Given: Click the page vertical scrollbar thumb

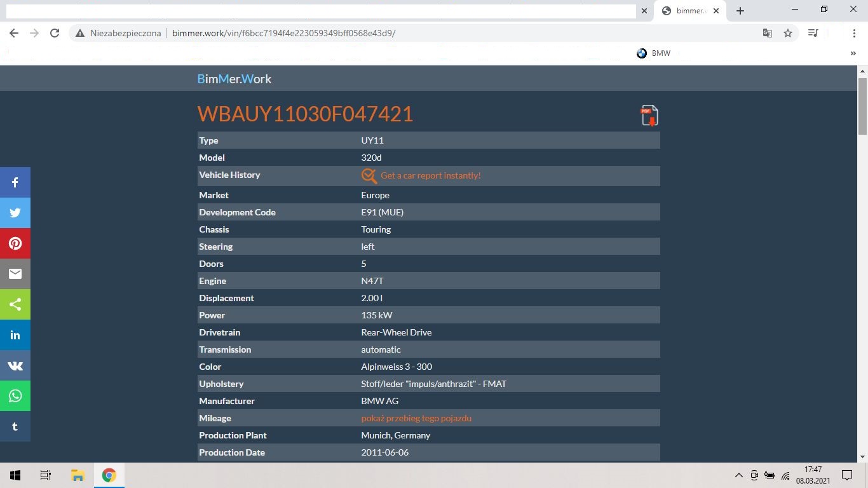Looking at the screenshot, I should 862,106.
